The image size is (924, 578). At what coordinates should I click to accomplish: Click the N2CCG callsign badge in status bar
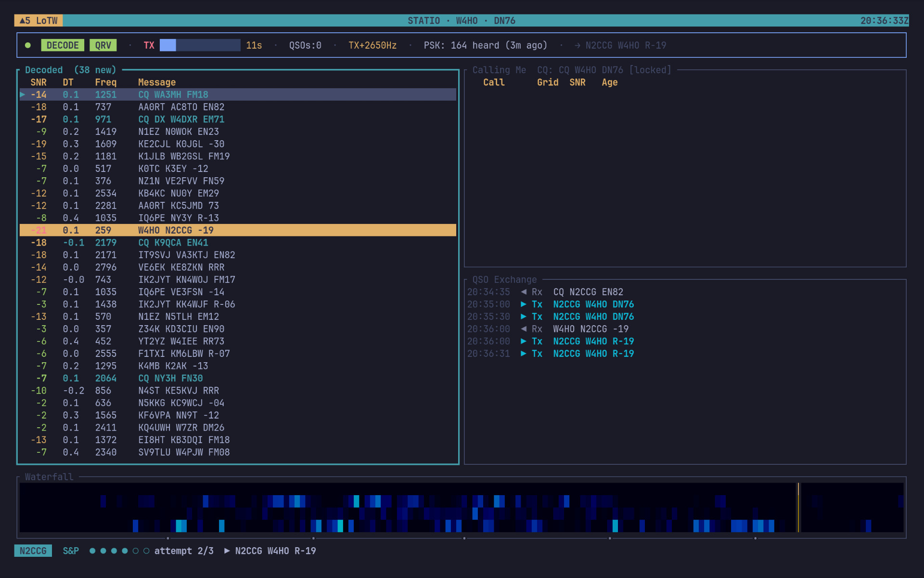click(33, 551)
